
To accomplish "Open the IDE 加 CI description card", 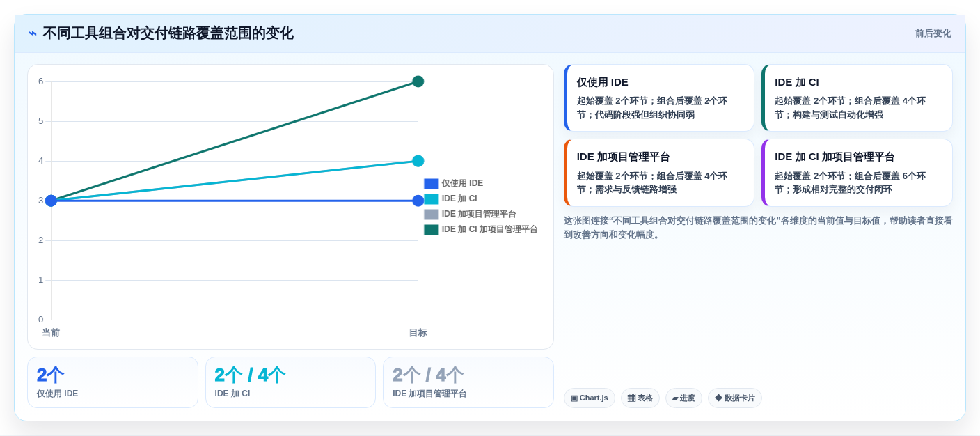I will [857, 98].
